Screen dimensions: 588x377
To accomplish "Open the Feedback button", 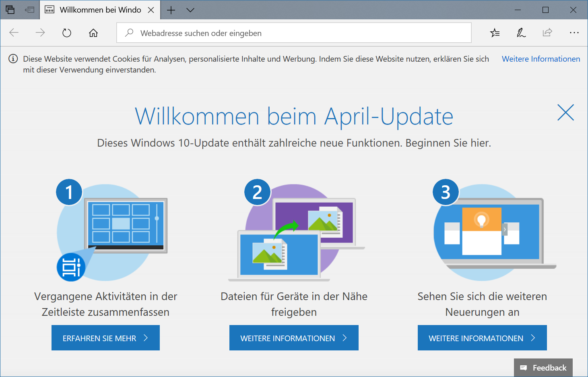I will pyautogui.click(x=543, y=368).
